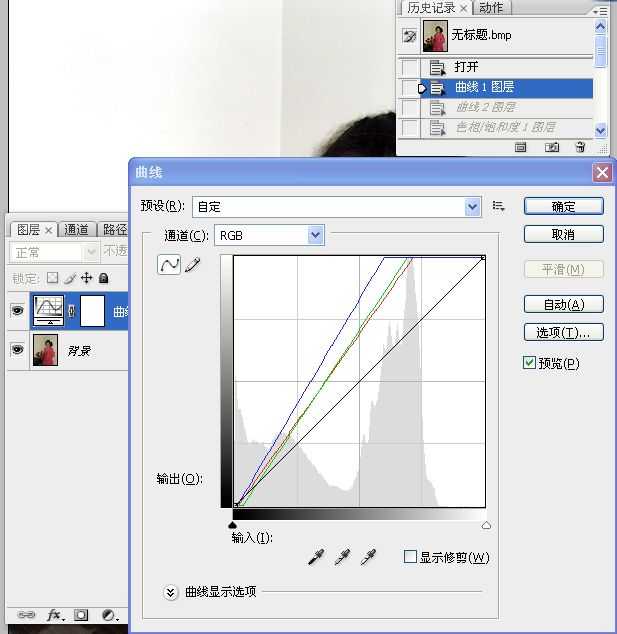Pick the white point eyedropper
617x634 pixels.
(368, 557)
